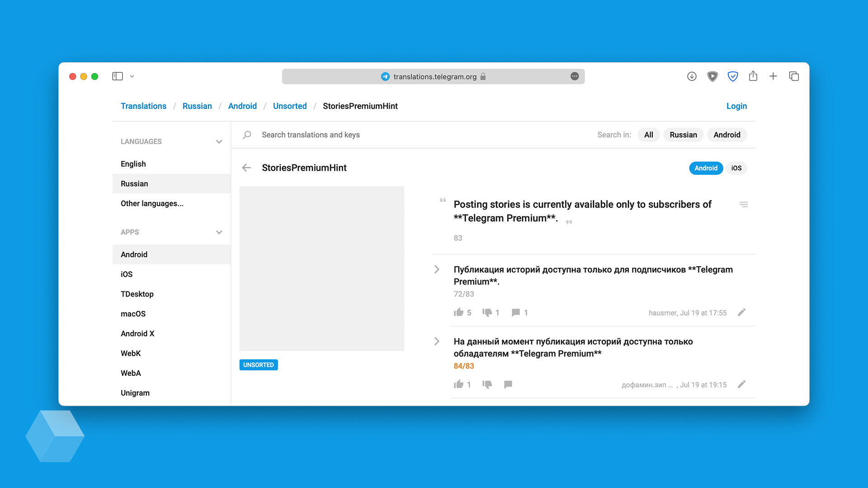Switch to Android platform tab
Viewport: 868px width, 488px height.
point(707,168)
